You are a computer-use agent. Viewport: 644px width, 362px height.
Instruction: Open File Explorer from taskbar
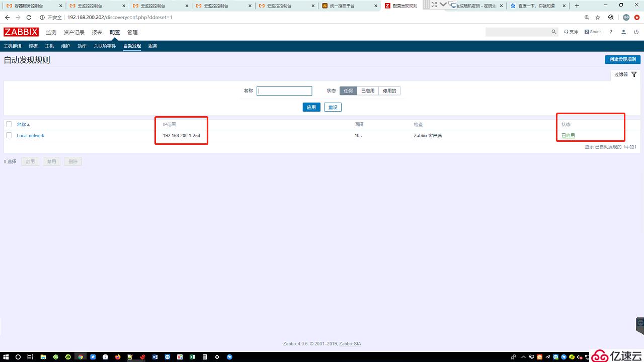[x=43, y=357]
